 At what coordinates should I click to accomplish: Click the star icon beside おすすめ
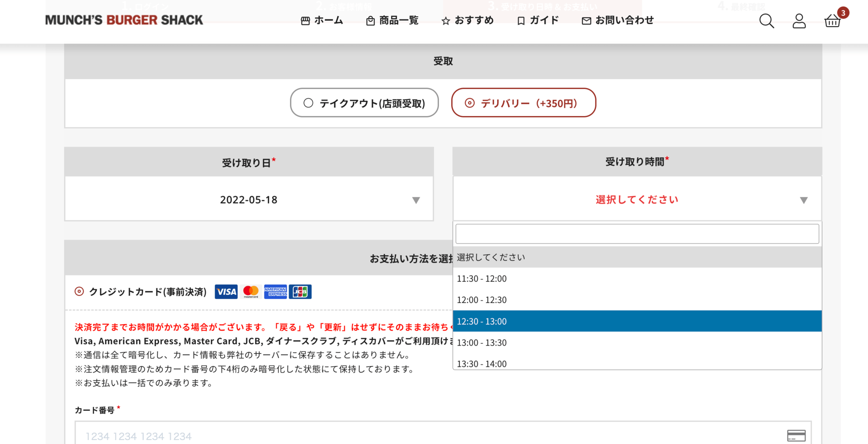(446, 21)
